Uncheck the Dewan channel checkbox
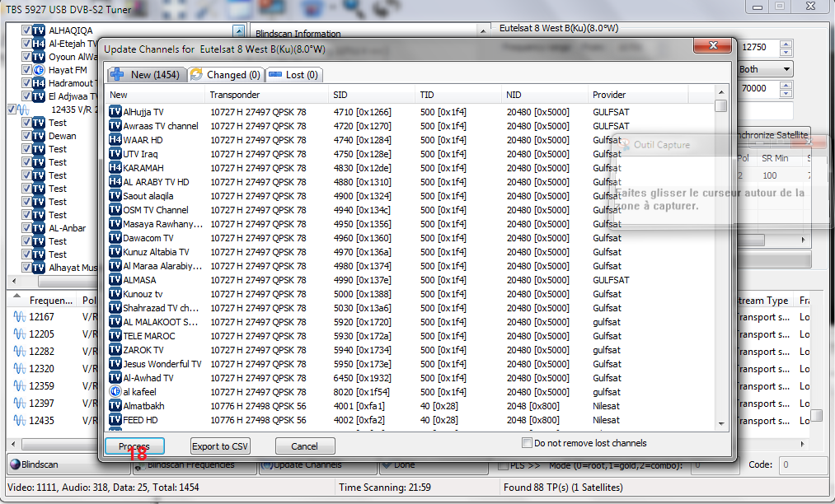The image size is (835, 504). click(x=26, y=136)
